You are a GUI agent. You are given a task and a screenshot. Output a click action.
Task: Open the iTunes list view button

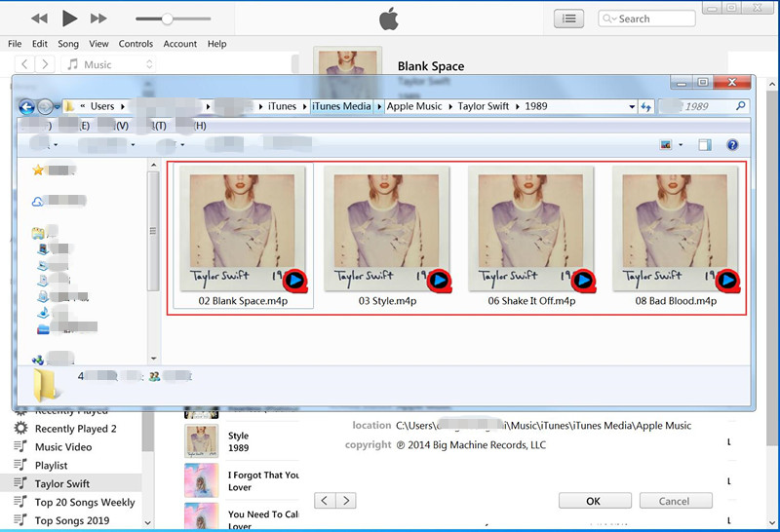click(x=568, y=19)
